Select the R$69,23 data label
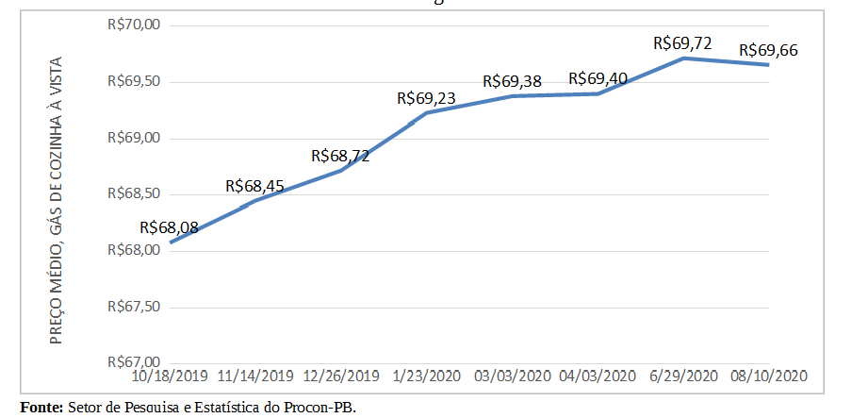The image size is (868, 418). (x=426, y=97)
